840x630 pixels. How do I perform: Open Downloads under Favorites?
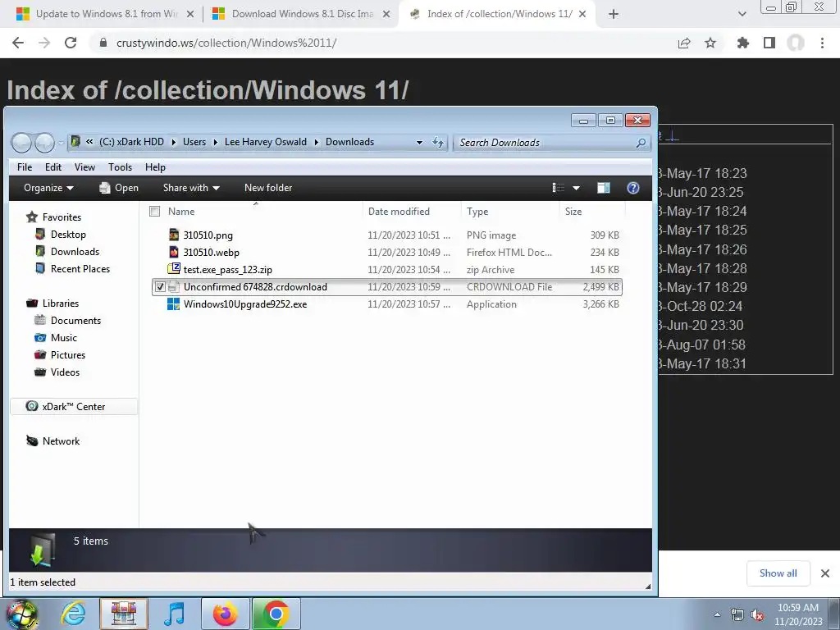tap(75, 252)
